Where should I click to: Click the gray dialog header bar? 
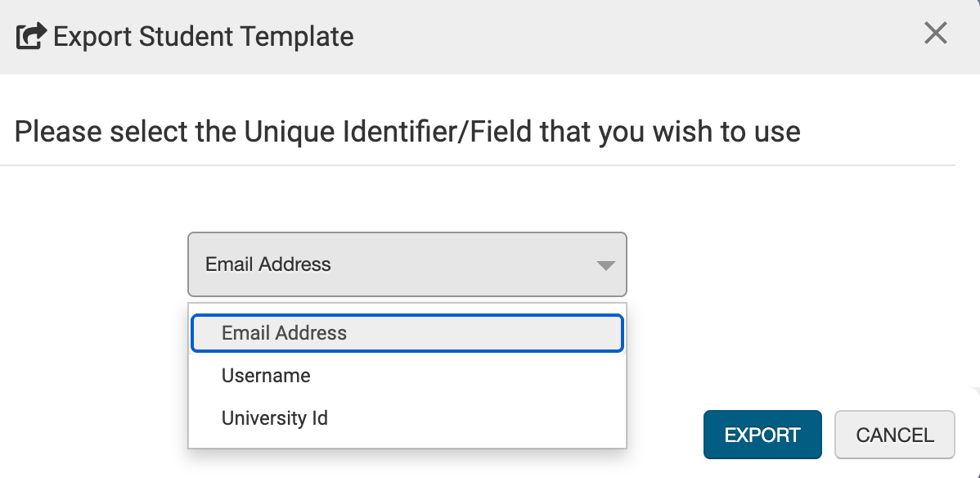[x=573, y=37]
